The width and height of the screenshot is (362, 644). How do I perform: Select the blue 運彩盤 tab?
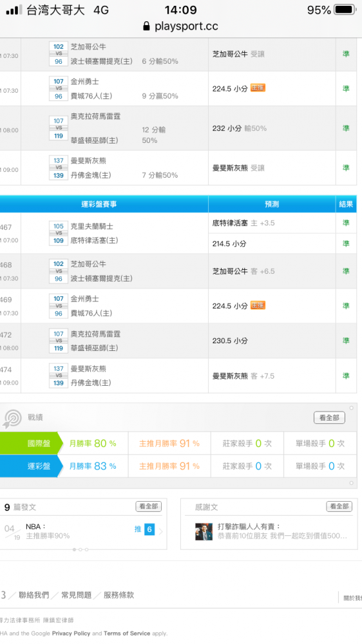tap(32, 466)
